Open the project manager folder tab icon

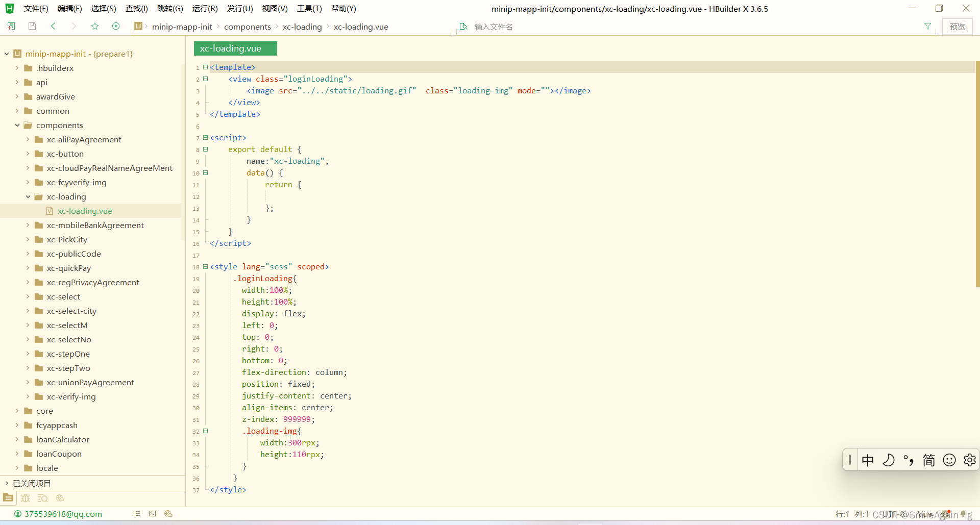coord(8,498)
